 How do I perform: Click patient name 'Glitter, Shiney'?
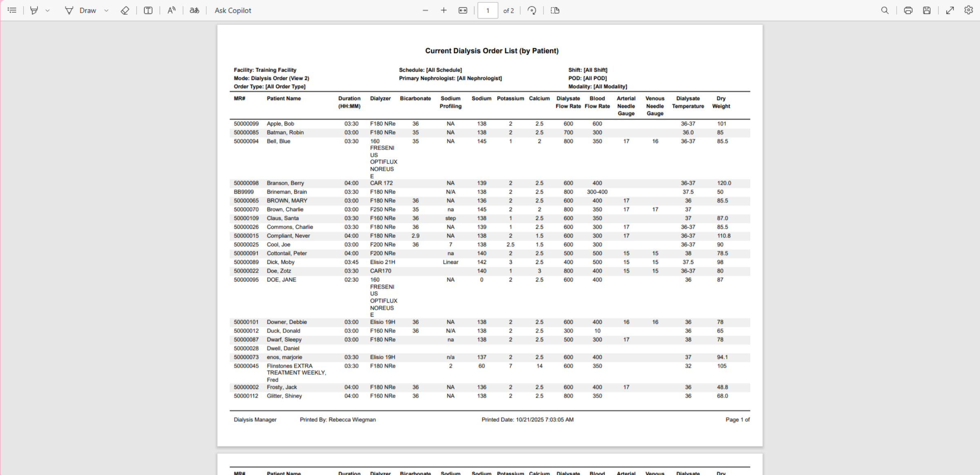pos(284,396)
